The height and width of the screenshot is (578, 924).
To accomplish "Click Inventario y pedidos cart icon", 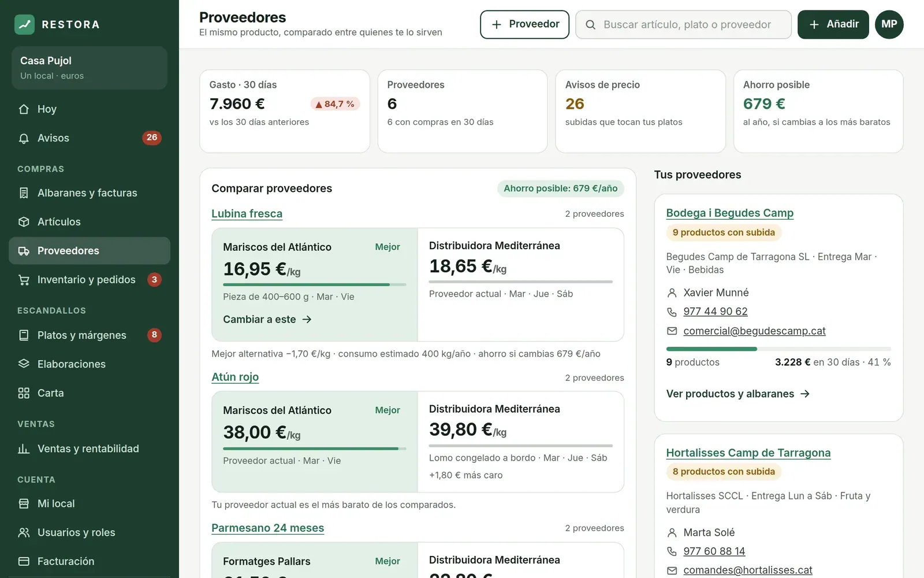I will click(24, 280).
